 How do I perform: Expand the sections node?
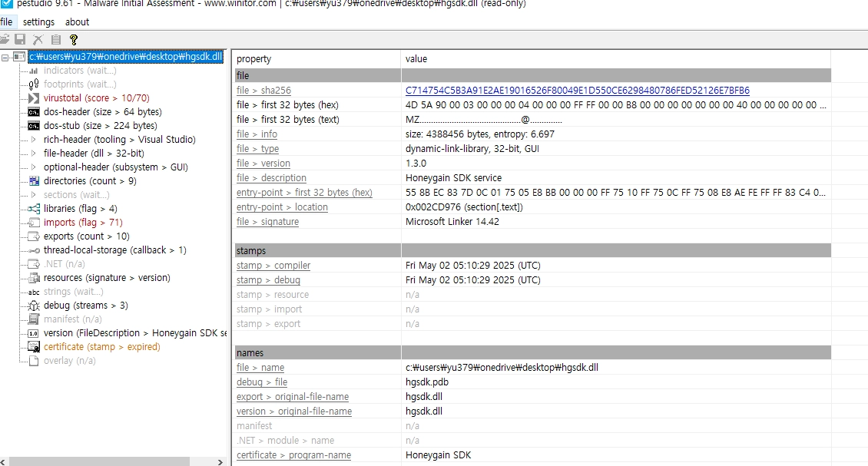pos(34,195)
